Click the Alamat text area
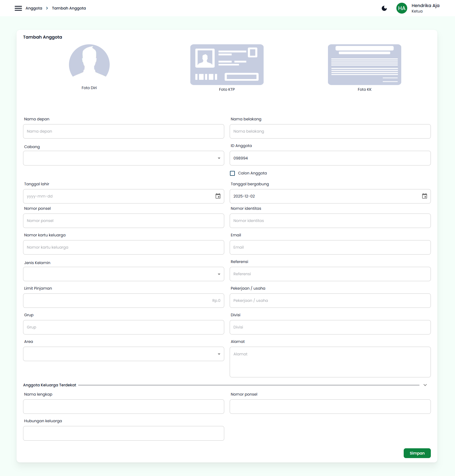Image resolution: width=455 pixels, height=476 pixels. (330, 362)
